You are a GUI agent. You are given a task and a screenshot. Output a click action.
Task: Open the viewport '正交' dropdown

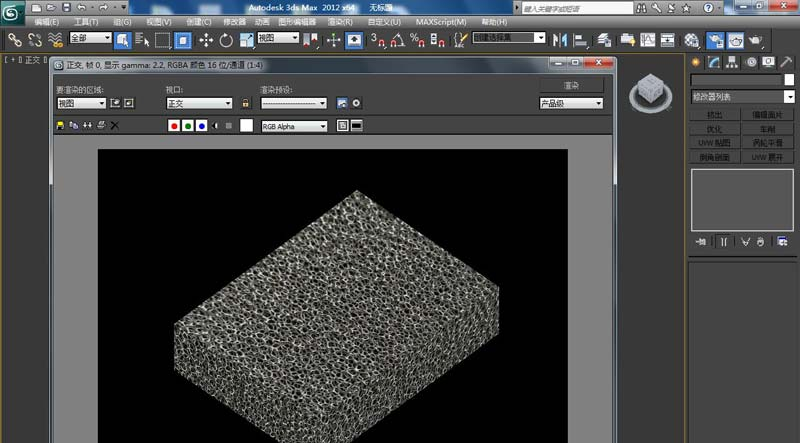(x=199, y=103)
